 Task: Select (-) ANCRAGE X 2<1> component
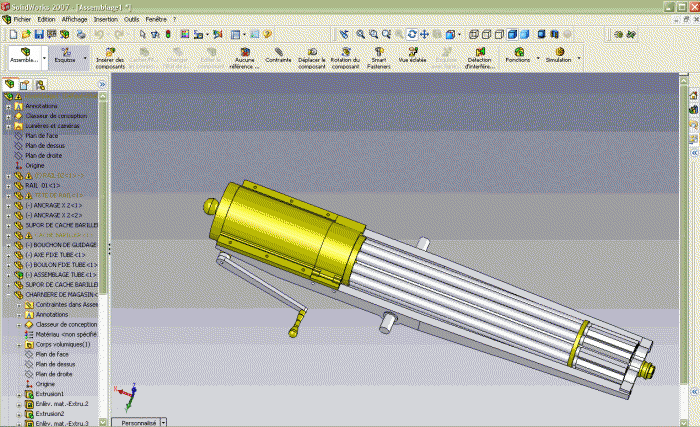point(54,205)
